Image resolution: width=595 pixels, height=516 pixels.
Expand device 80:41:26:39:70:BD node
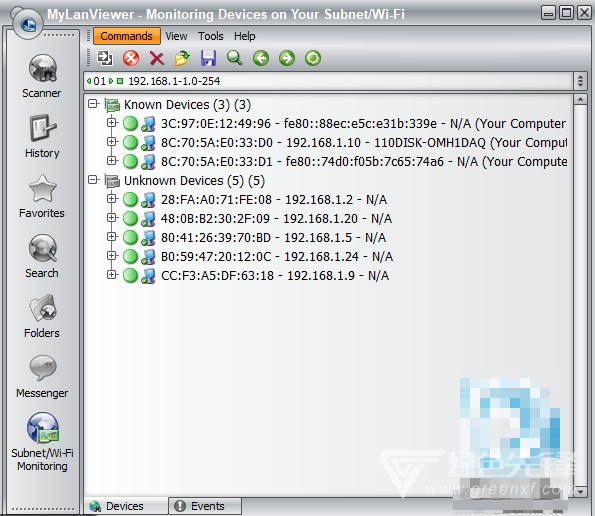pyautogui.click(x=112, y=236)
